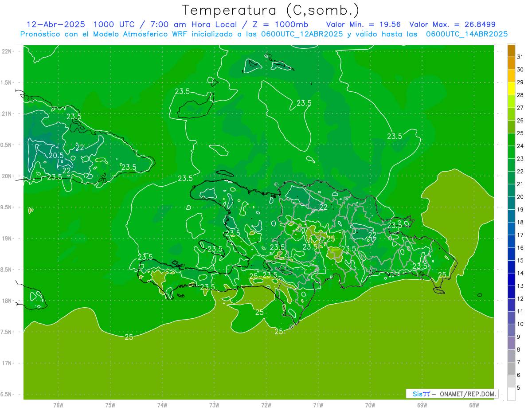The width and height of the screenshot is (532, 411).
Task: Click the "11" value on the color scale
Action: pyautogui.click(x=520, y=311)
